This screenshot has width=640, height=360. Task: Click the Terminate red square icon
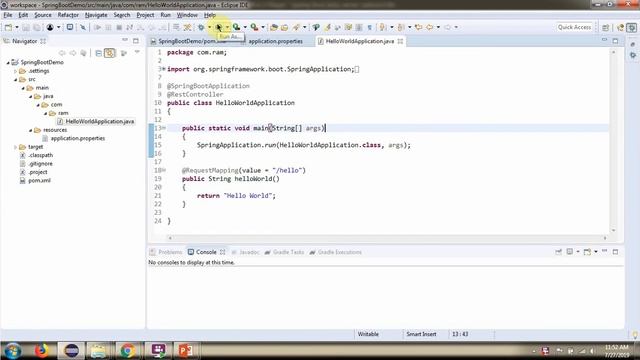tap(119, 27)
